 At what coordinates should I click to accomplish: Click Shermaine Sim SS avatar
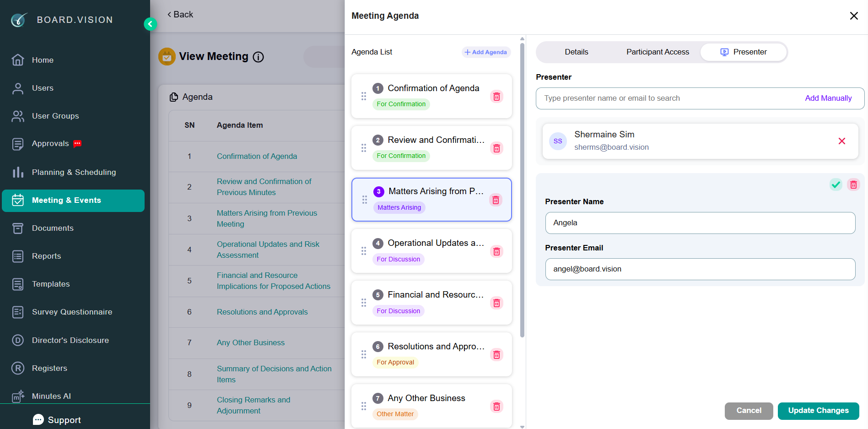pyautogui.click(x=558, y=141)
